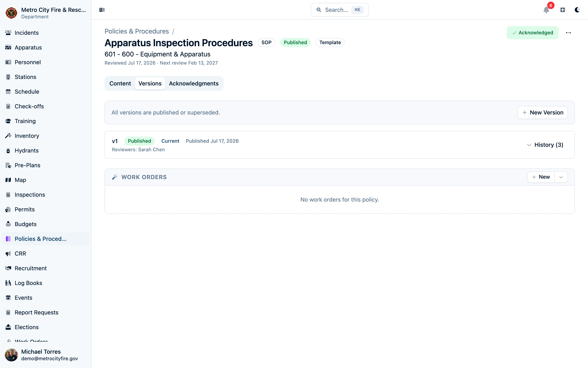588x368 pixels.
Task: Click "601 - 600 - Equipment & Apparatus" text
Action: click(157, 54)
